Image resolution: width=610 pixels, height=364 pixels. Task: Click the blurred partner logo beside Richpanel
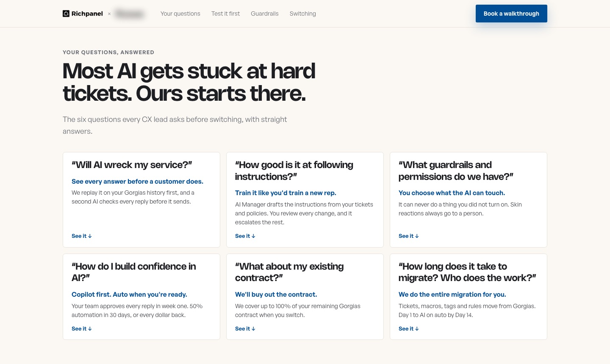pyautogui.click(x=129, y=14)
